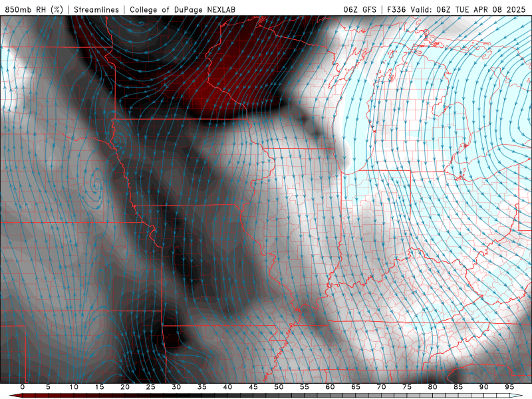Click the "60" legend value
This screenshot has height=399, width=532.
[x=330, y=387]
